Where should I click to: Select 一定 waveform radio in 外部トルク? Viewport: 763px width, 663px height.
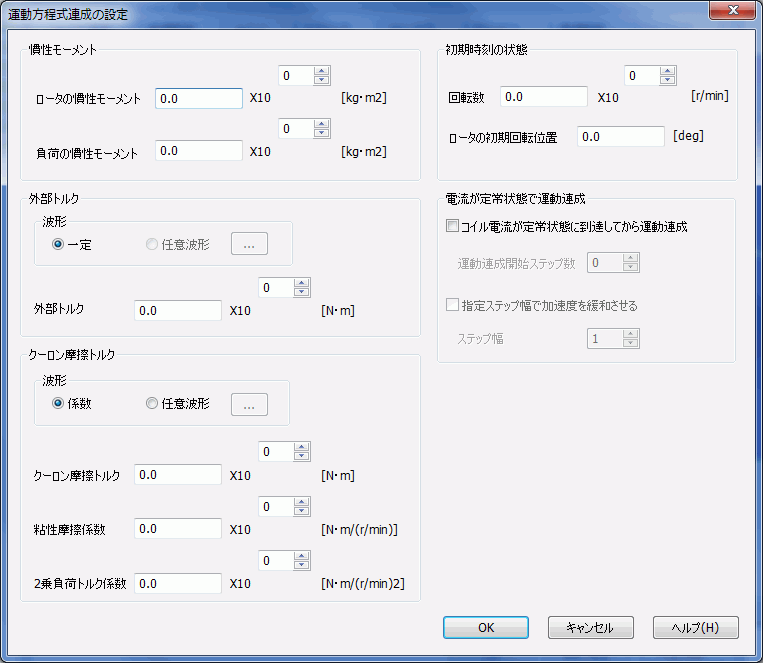click(58, 244)
